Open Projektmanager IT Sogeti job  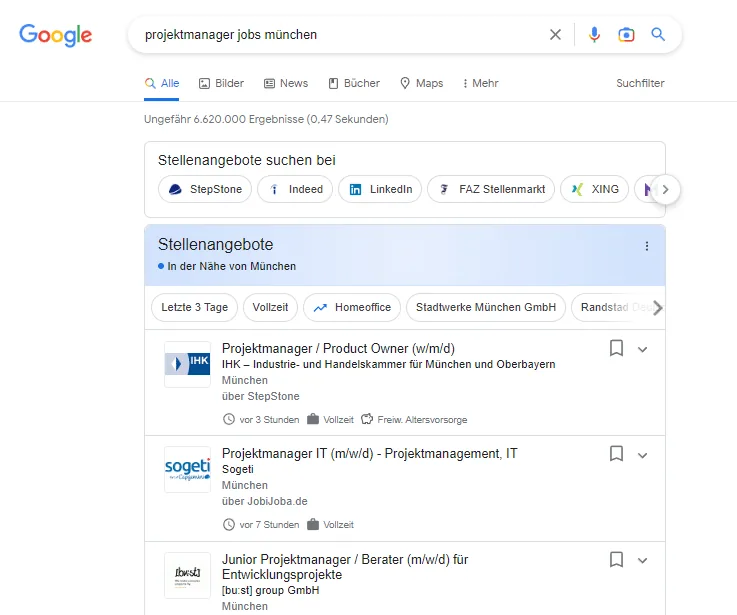point(369,453)
